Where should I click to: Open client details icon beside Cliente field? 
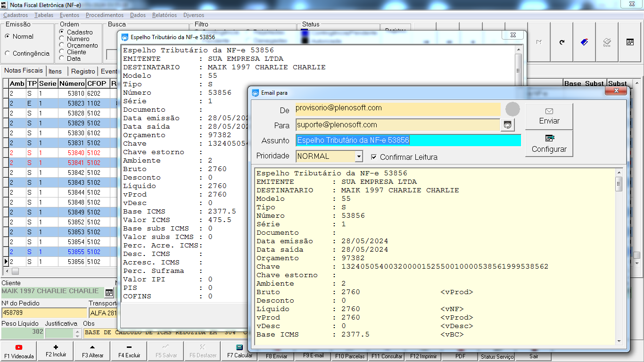coord(109,293)
